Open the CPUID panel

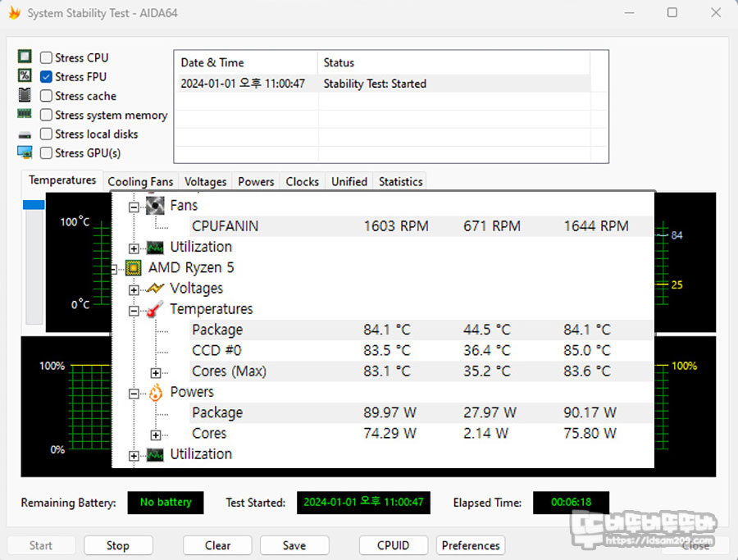point(393,545)
